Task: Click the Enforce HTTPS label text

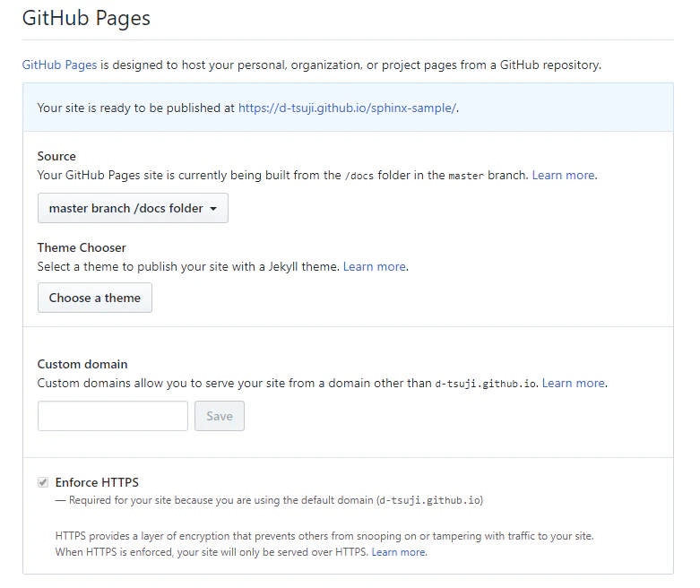Action: [x=97, y=482]
